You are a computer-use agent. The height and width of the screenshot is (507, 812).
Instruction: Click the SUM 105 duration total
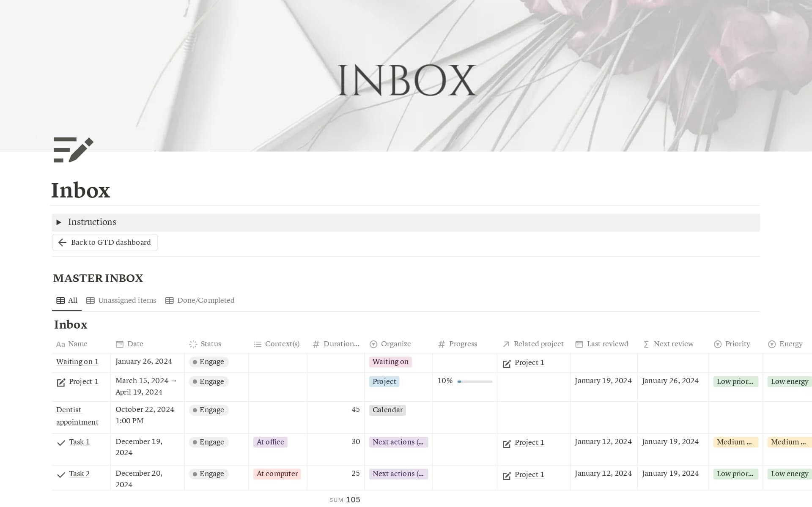[x=345, y=500]
